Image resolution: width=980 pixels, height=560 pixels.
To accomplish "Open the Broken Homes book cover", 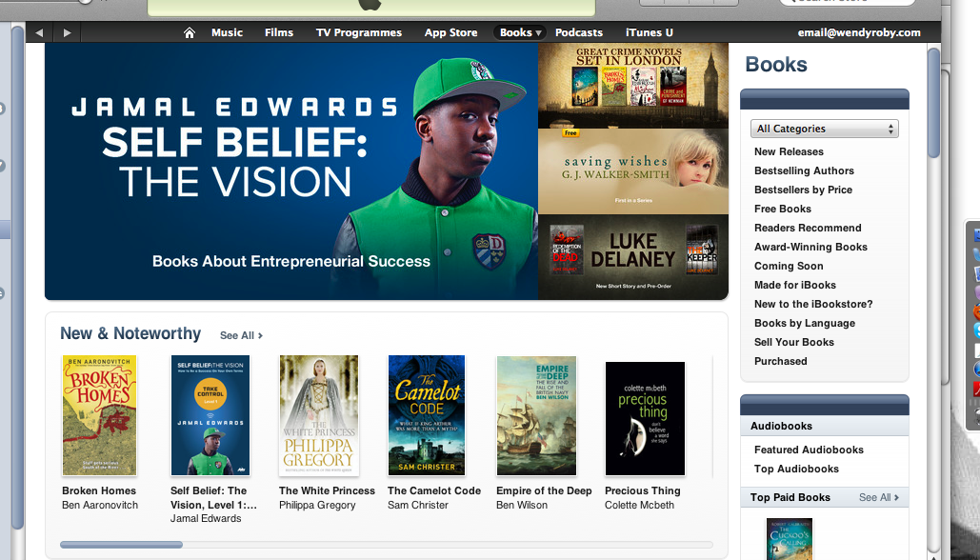I will pyautogui.click(x=99, y=415).
